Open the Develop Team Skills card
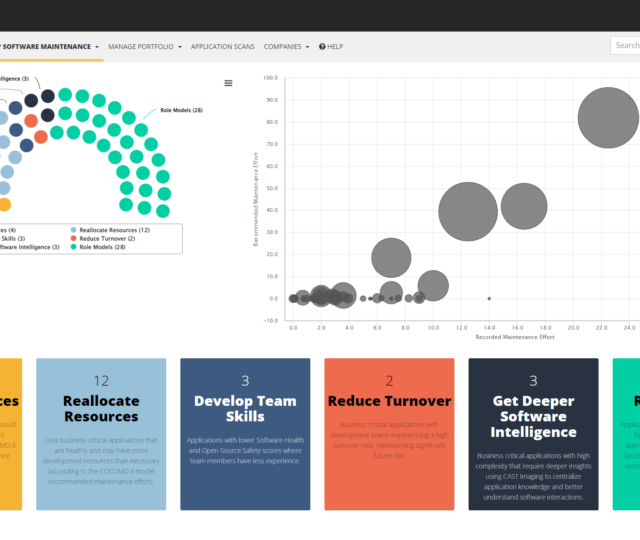The width and height of the screenshot is (640, 540). tap(245, 434)
